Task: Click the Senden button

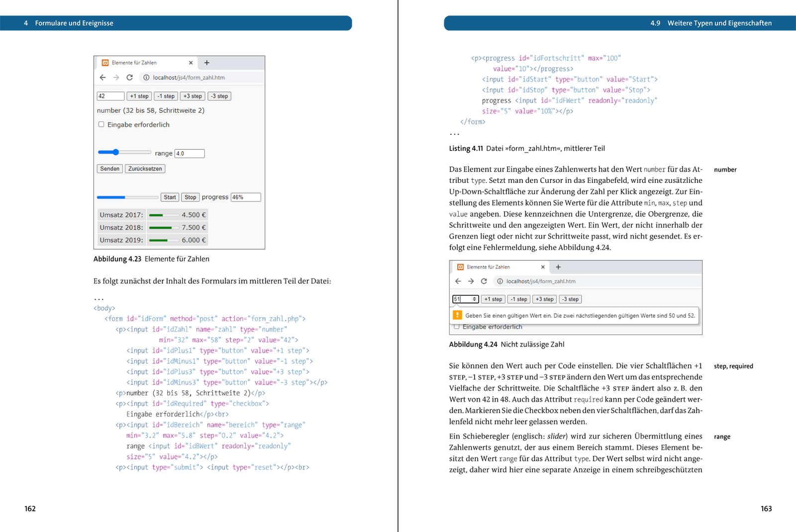Action: click(x=110, y=169)
